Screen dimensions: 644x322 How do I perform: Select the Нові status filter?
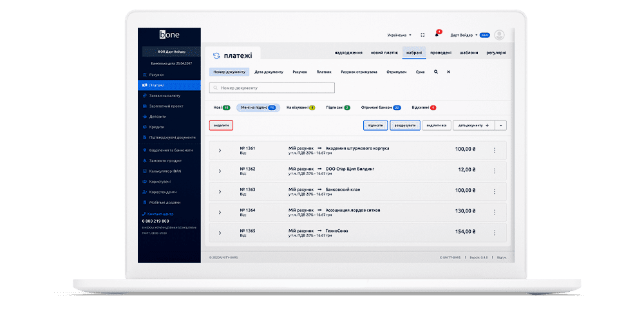coord(222,108)
